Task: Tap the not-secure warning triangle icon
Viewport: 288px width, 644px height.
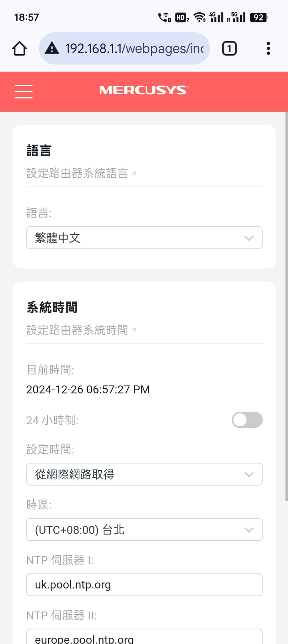Action: pyautogui.click(x=52, y=49)
